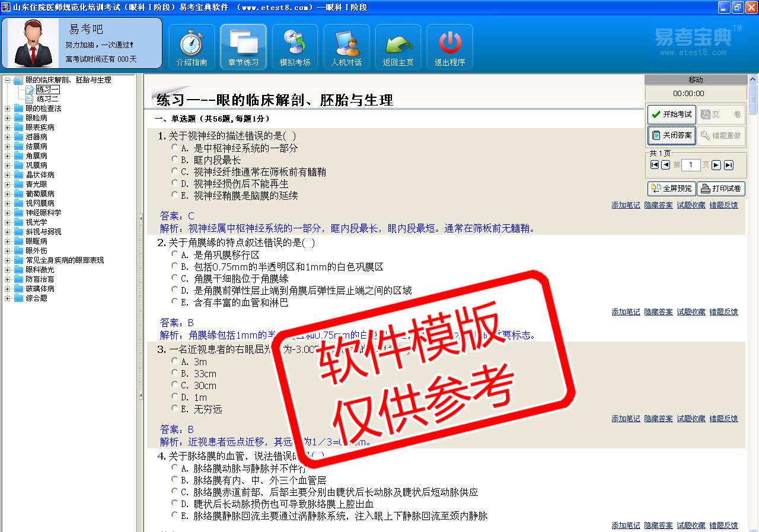Click 添加笔记 link under question 1

pyautogui.click(x=626, y=205)
